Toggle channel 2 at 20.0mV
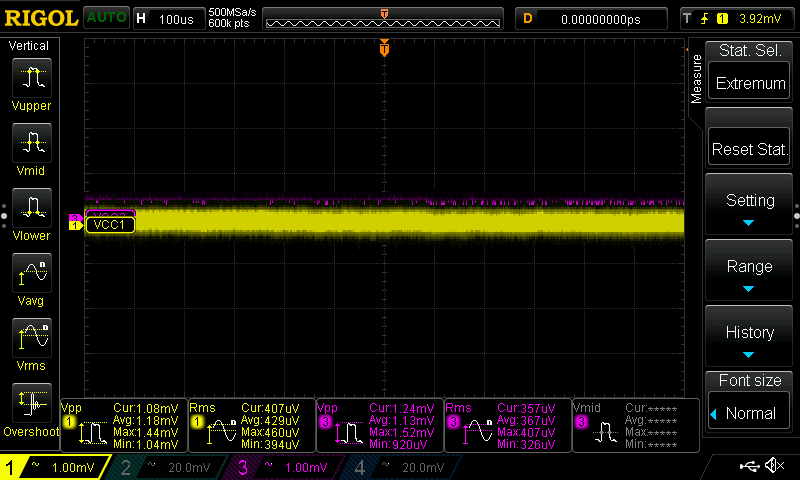This screenshot has height=480, width=800. [x=166, y=467]
